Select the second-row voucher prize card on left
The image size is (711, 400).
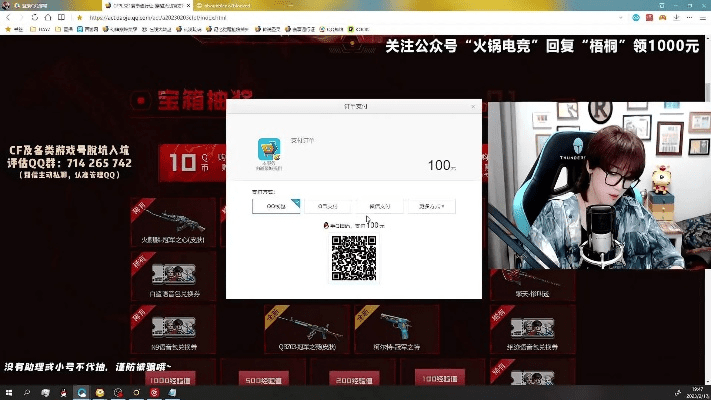tap(173, 276)
